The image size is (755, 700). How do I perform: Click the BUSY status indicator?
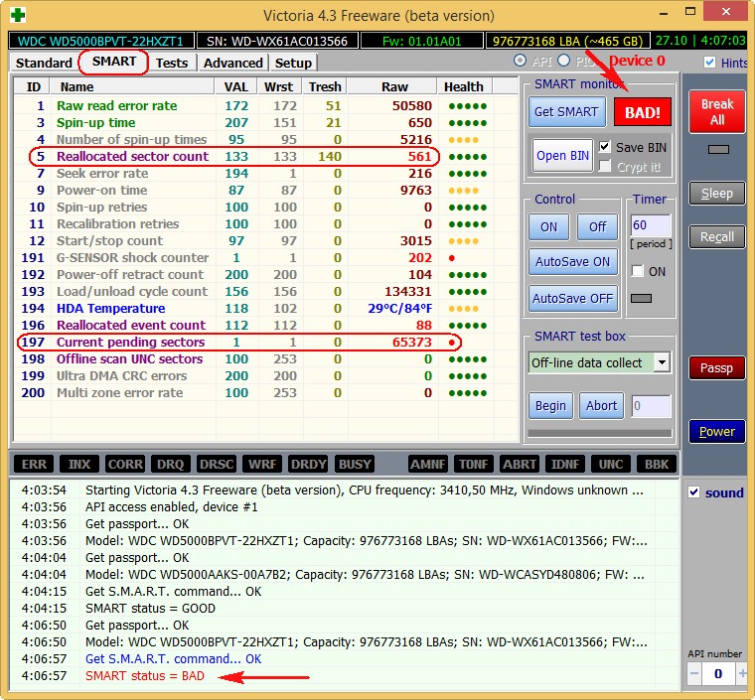coord(355,465)
